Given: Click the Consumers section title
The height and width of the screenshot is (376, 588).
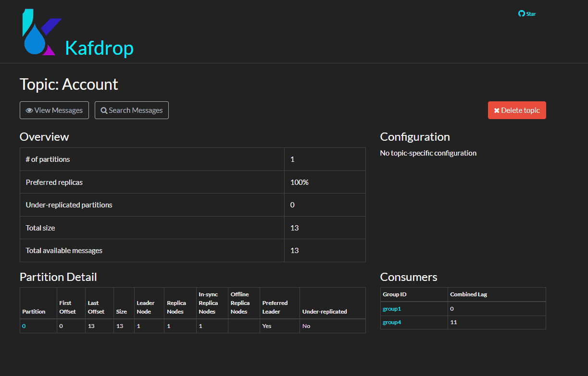Looking at the screenshot, I should click(x=408, y=277).
